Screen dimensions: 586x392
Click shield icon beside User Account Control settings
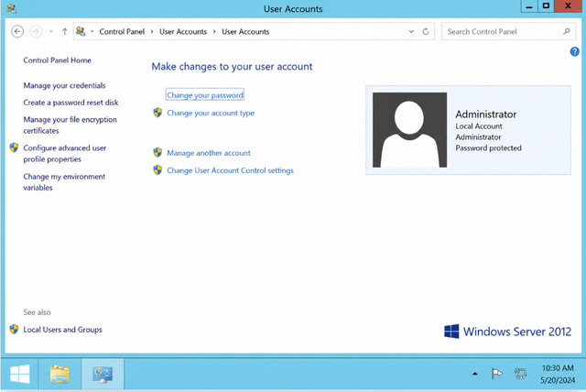(157, 170)
